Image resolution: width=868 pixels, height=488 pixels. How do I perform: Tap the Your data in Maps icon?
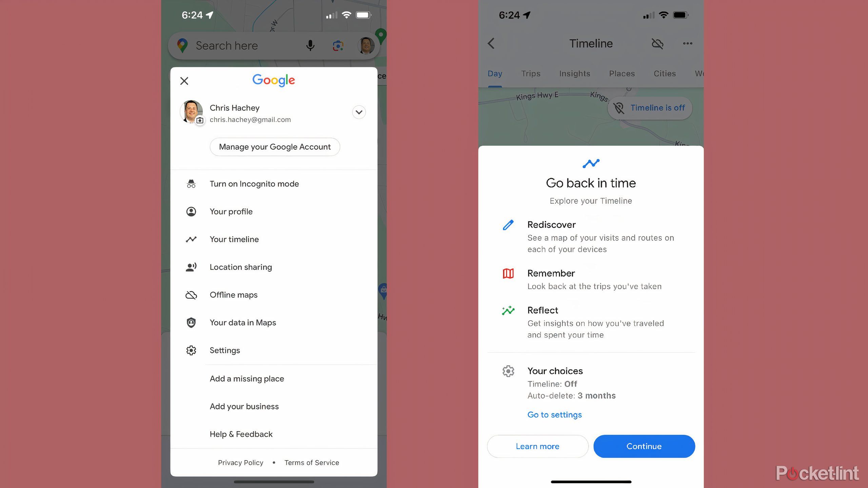pyautogui.click(x=191, y=322)
